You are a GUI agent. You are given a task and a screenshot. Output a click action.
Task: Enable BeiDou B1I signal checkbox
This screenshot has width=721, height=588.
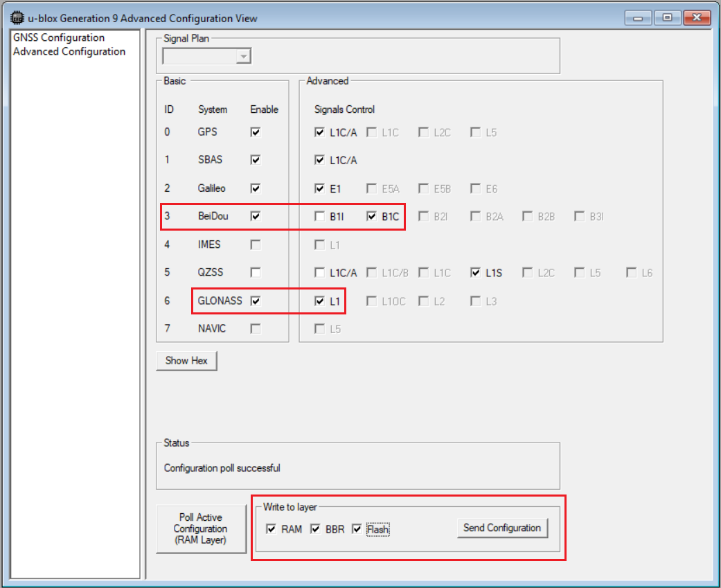(319, 216)
